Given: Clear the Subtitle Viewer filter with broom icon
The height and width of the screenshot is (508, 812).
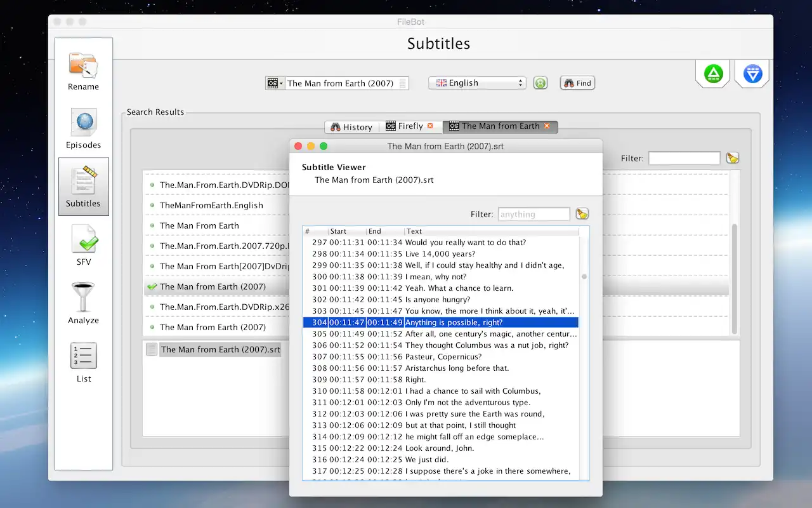Looking at the screenshot, I should (x=582, y=214).
